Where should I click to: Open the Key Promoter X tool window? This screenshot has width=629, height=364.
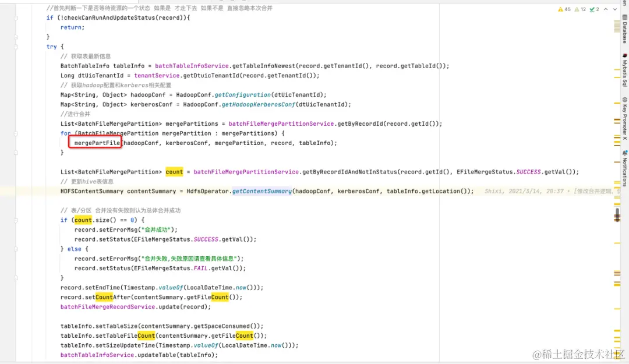pyautogui.click(x=624, y=118)
